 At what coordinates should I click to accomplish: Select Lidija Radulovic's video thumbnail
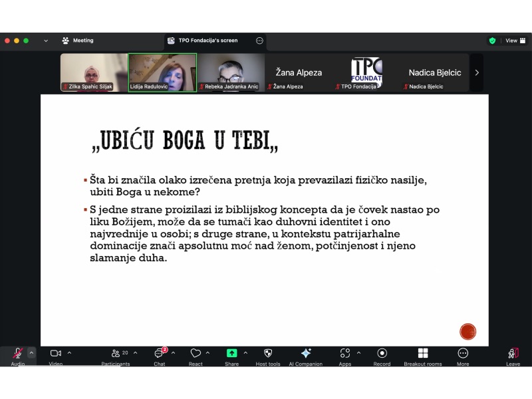[x=162, y=72]
